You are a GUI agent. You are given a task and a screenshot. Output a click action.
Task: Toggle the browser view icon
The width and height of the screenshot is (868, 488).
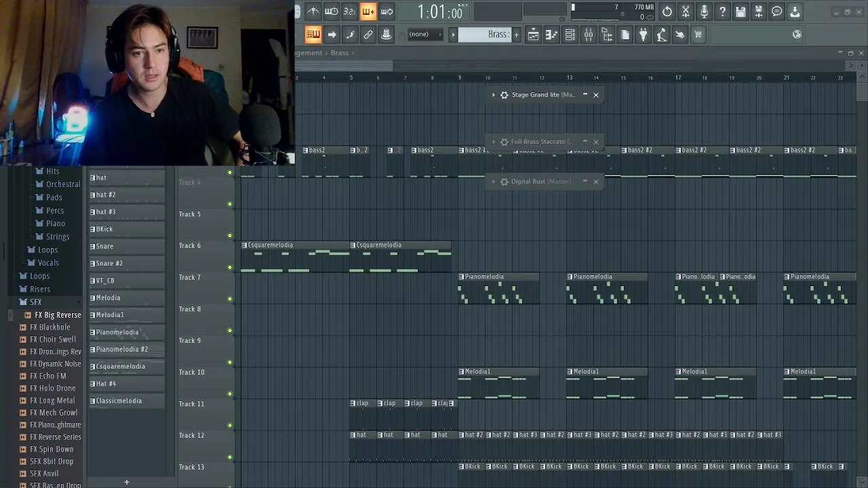coord(606,35)
